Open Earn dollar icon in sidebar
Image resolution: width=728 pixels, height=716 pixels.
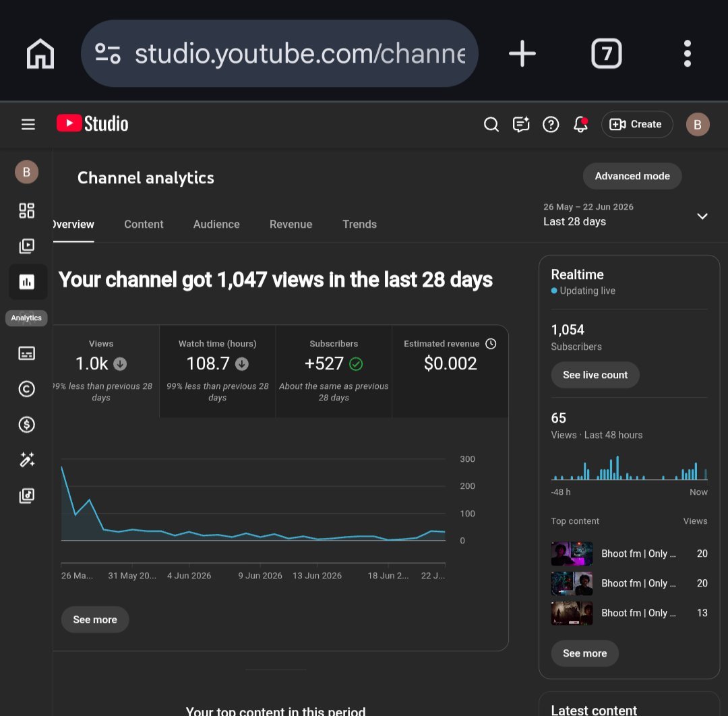pyautogui.click(x=26, y=424)
